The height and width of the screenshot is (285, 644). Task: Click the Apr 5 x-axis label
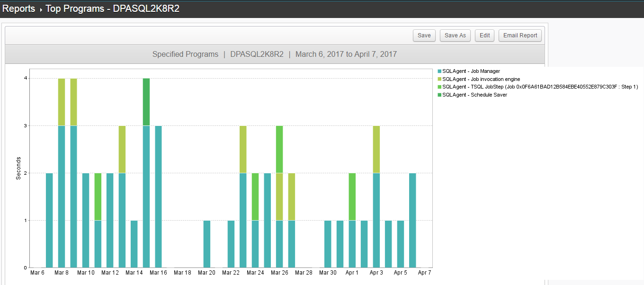click(401, 273)
